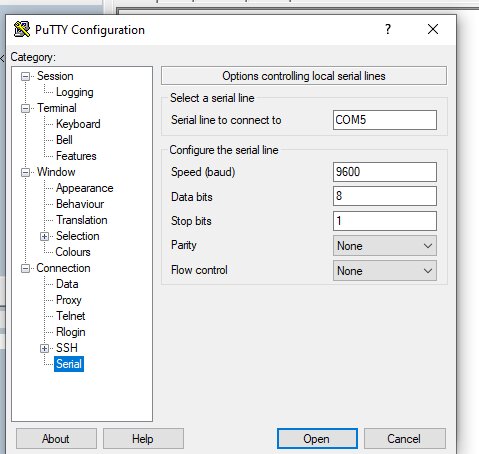Close the PuTTY Configuration dialog

click(433, 29)
